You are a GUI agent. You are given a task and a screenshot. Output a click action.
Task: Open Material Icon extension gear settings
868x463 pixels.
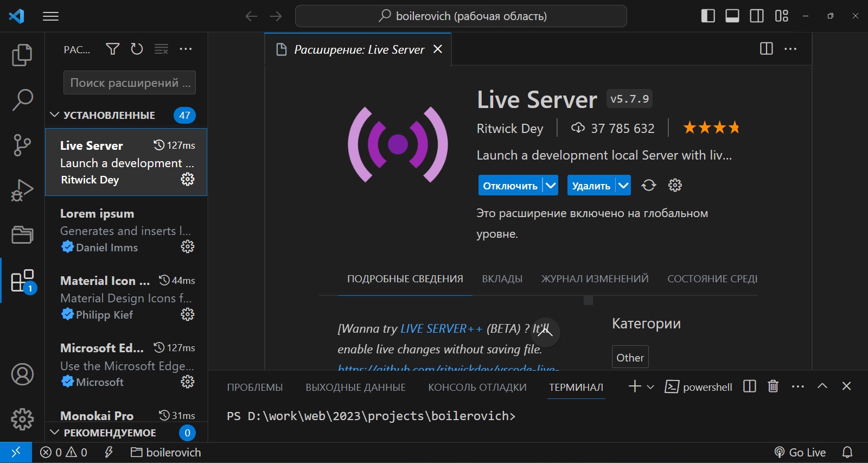click(188, 314)
